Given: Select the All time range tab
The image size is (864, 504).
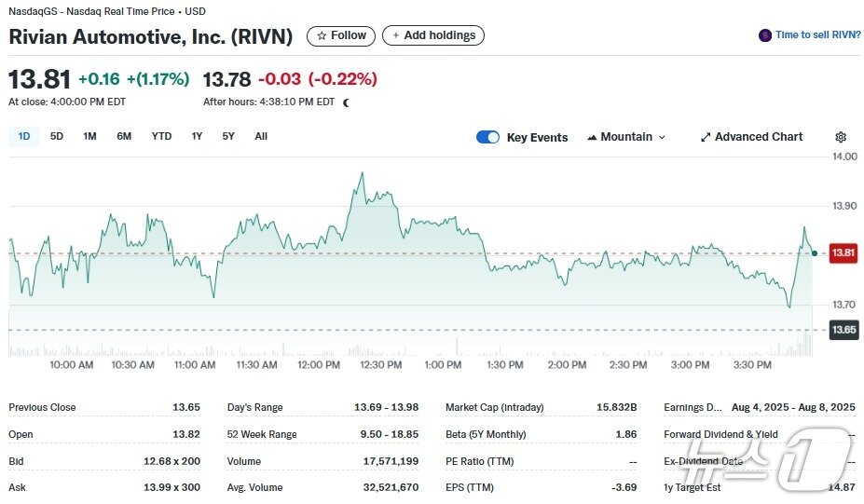Looking at the screenshot, I should point(261,136).
